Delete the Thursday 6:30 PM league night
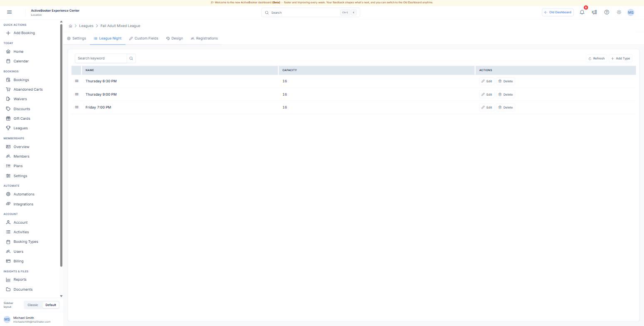Screen dimensions: 644x326 [x=506, y=81]
